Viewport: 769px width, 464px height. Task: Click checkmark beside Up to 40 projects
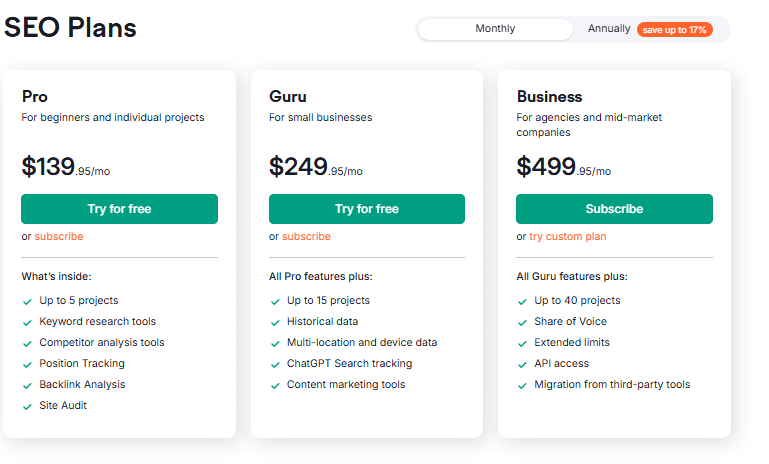coord(522,302)
